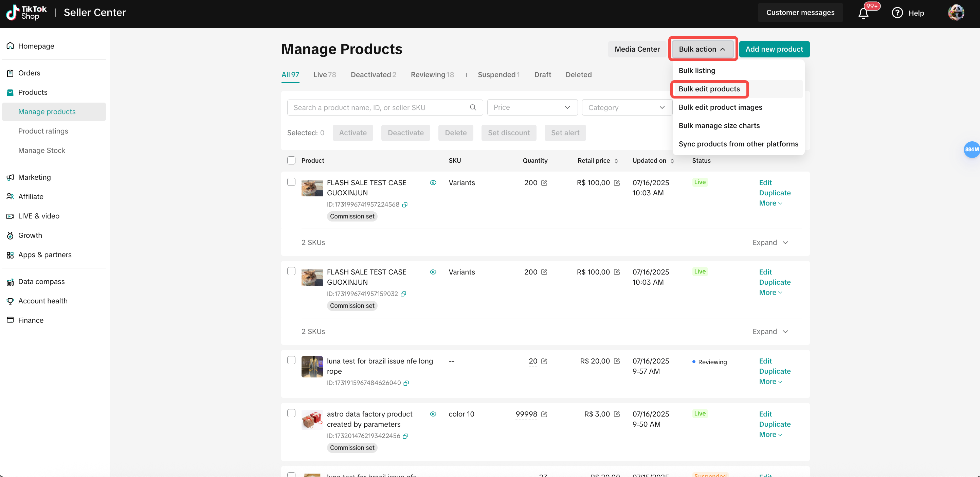Check the luna test long rope product
This screenshot has width=980, height=477.
point(291,360)
